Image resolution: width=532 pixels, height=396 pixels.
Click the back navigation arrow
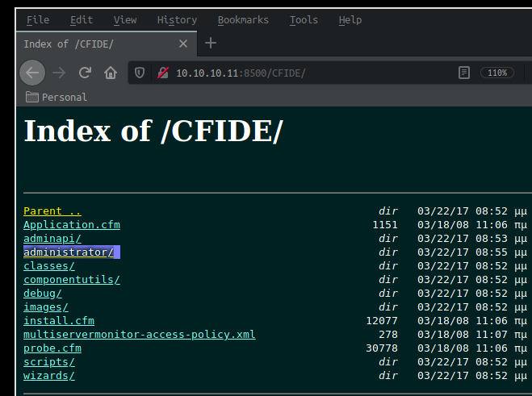tap(32, 73)
